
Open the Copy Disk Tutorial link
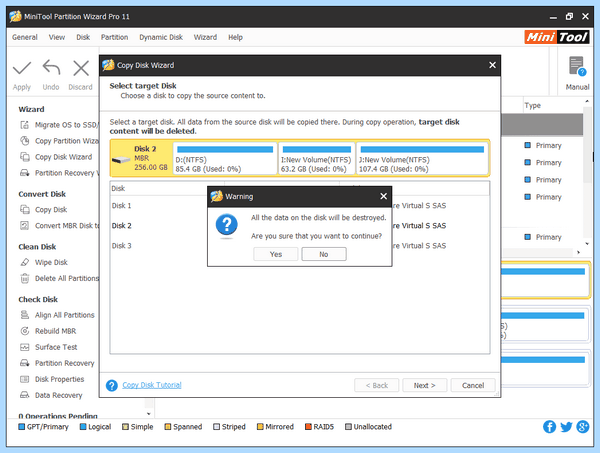pyautogui.click(x=152, y=385)
